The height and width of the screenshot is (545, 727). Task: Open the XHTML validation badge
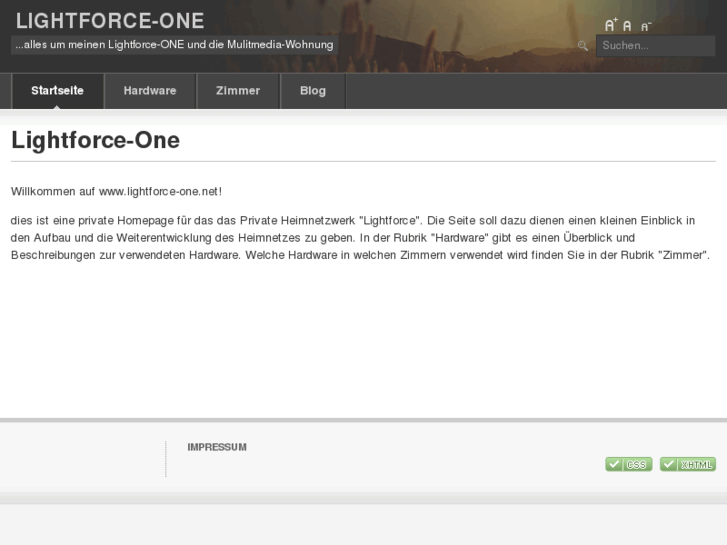[687, 464]
